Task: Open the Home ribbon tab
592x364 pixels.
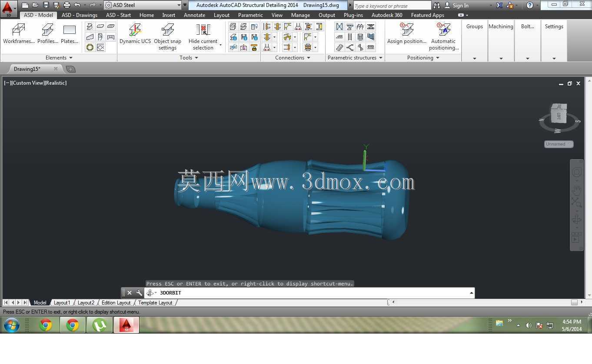Action: pyautogui.click(x=146, y=15)
